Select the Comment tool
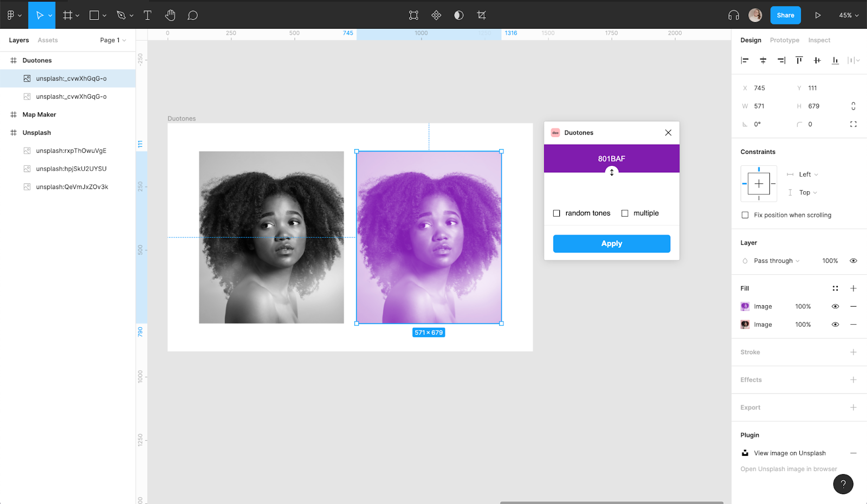Image resolution: width=867 pixels, height=504 pixels. tap(192, 15)
